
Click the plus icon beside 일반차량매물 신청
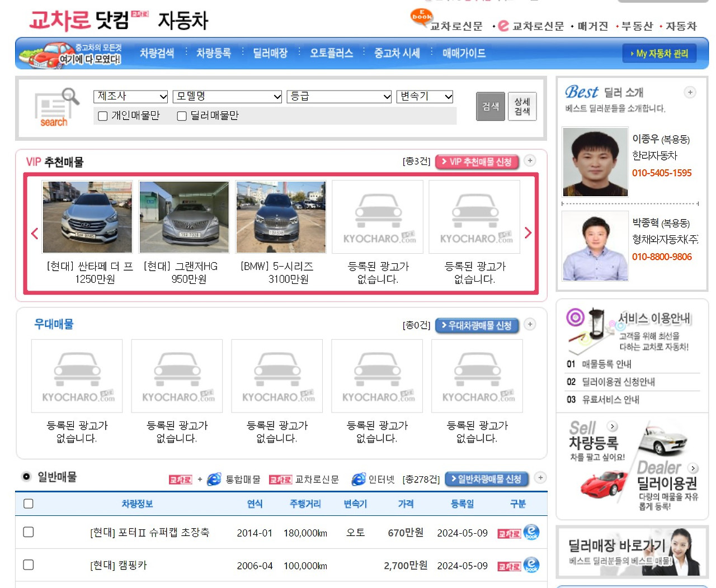click(x=540, y=478)
